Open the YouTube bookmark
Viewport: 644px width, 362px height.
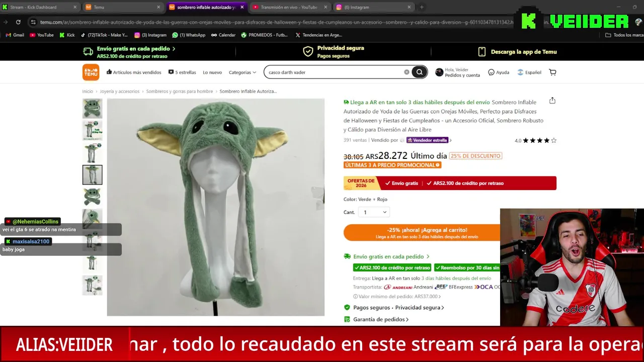[x=42, y=35]
